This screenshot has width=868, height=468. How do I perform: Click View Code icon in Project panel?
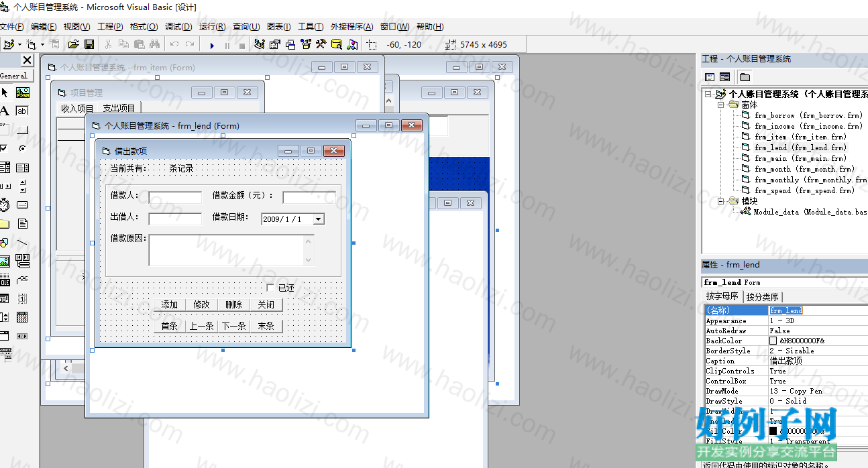(710, 77)
